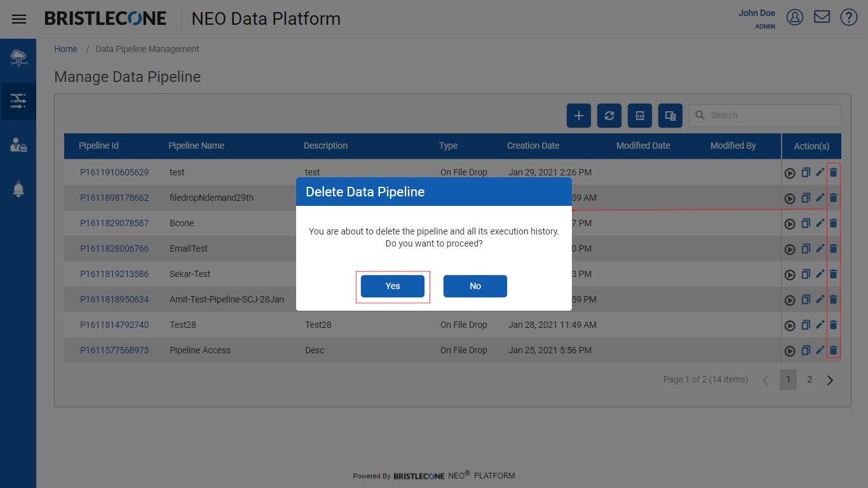Click the column chooser toolbar button
The width and height of the screenshot is (868, 488).
coord(670,116)
